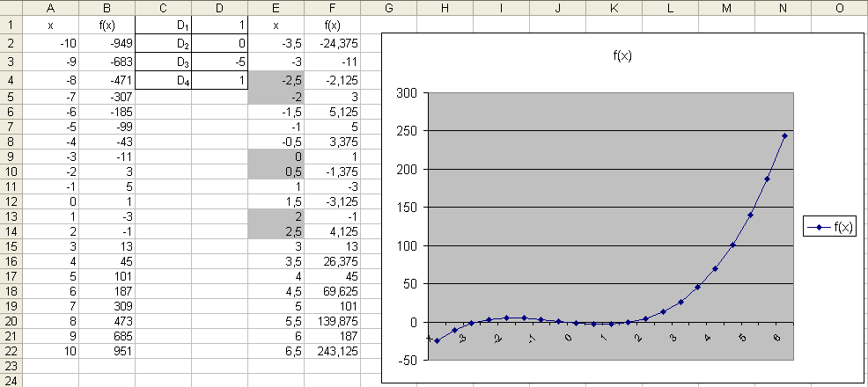868x387 pixels.
Task: Click cell containing -43
Action: pos(107,142)
